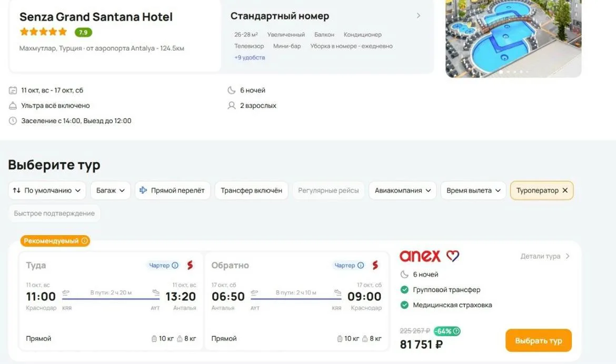616x364 pixels.
Task: Click the info icon on Рекомендуемый badge
Action: tap(84, 241)
